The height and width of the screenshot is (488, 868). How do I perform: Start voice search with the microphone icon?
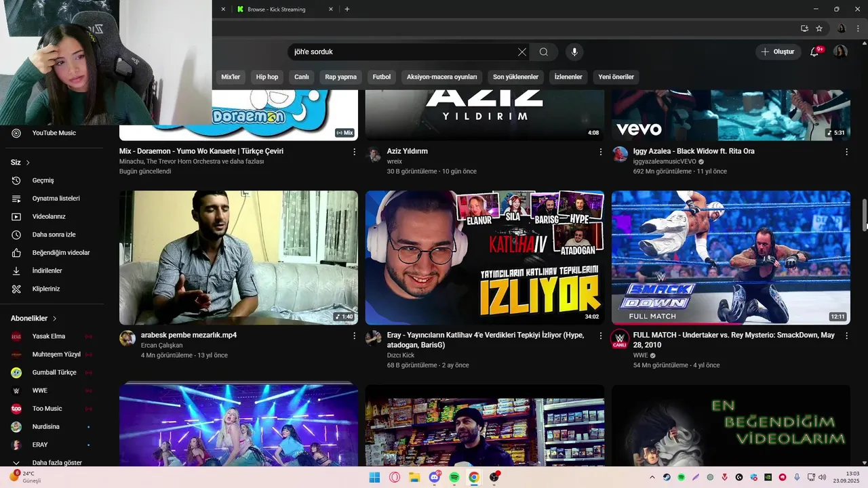tap(574, 52)
